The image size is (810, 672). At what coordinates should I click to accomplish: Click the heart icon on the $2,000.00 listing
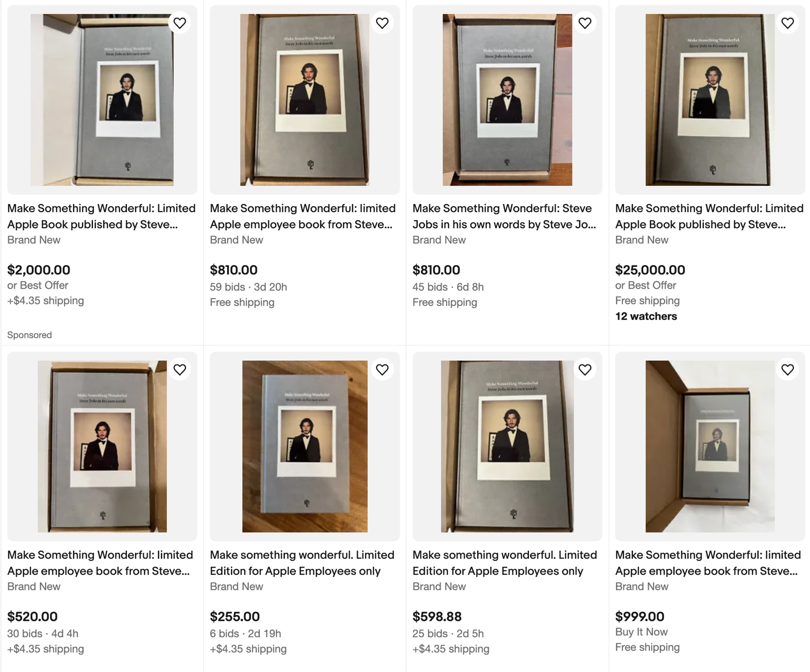pyautogui.click(x=179, y=22)
